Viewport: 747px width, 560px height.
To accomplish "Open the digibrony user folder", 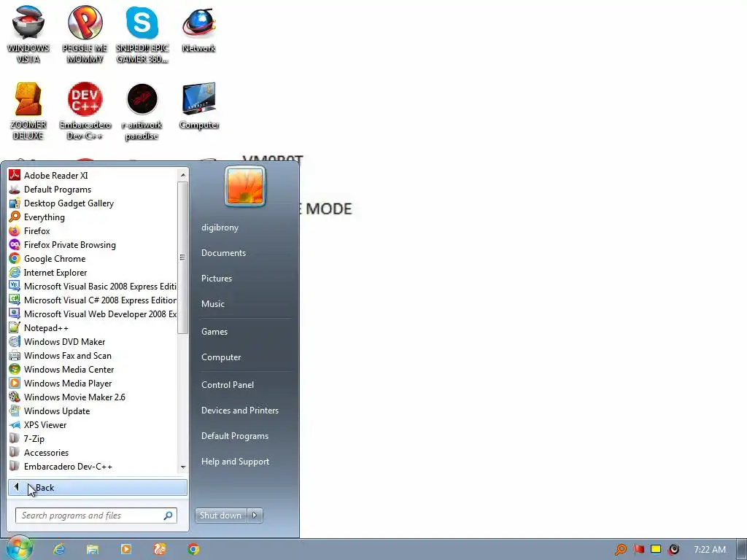I will (220, 227).
